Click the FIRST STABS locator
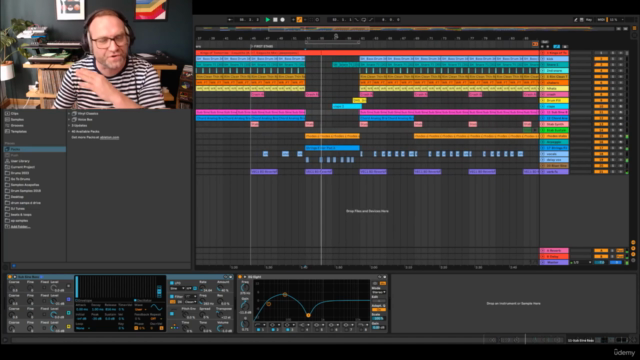This screenshot has height=360, width=640. (262, 47)
